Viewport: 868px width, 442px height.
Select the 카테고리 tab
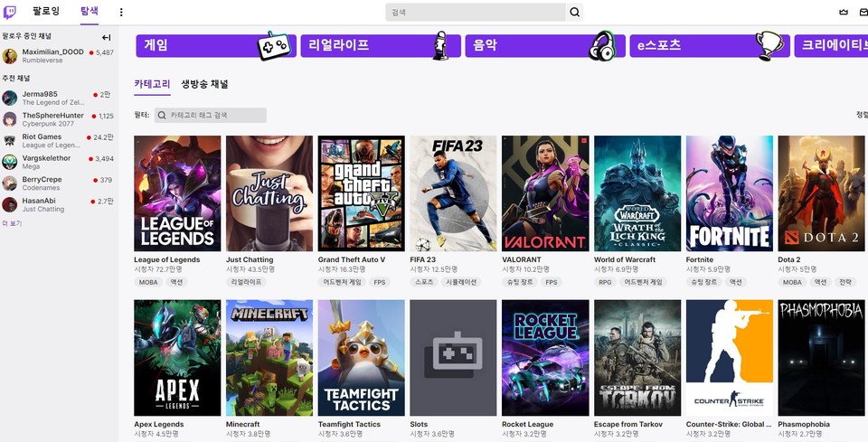click(x=152, y=84)
